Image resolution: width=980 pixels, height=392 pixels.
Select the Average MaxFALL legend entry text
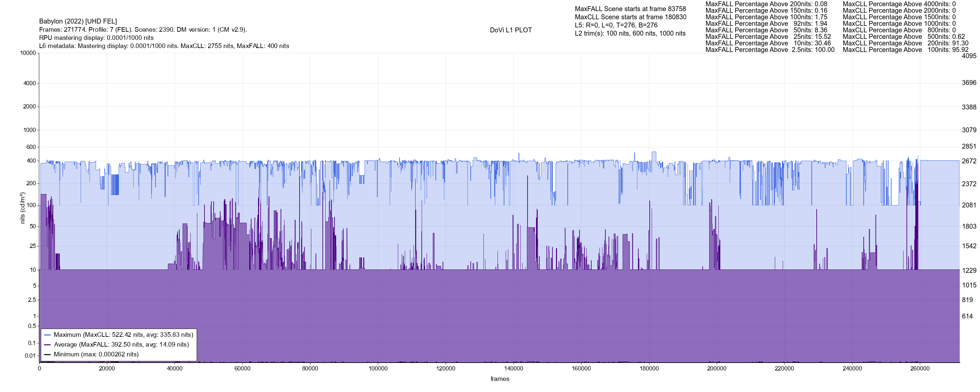(122, 345)
